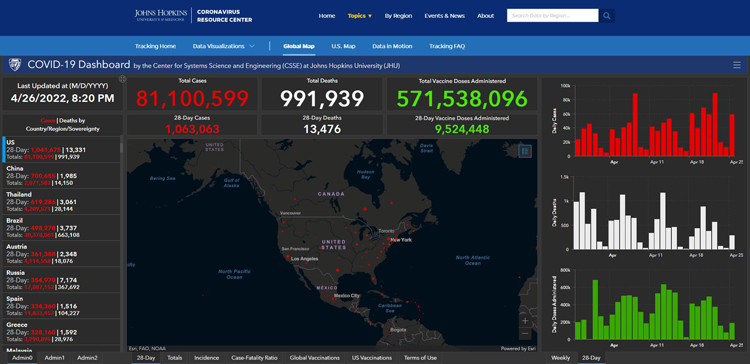The width and height of the screenshot is (750, 364).
Task: Expand the Data Visualizations dropdown
Action: click(x=223, y=46)
